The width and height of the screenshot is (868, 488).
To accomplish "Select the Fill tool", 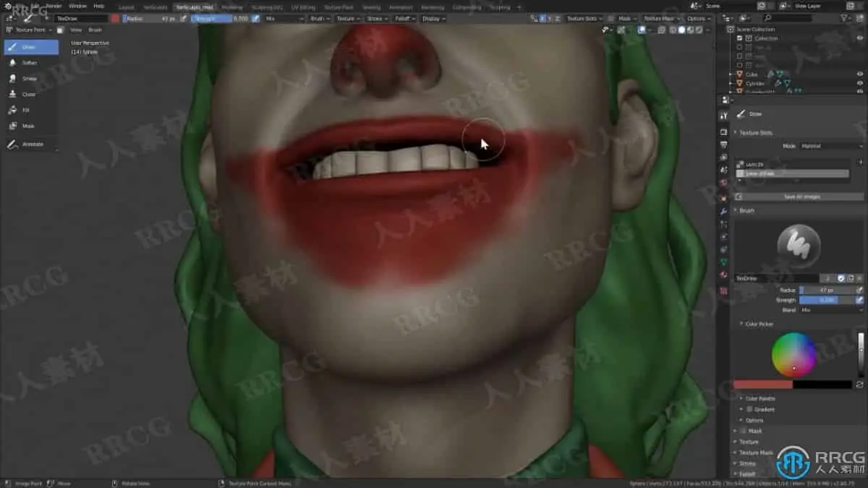I will (31, 110).
